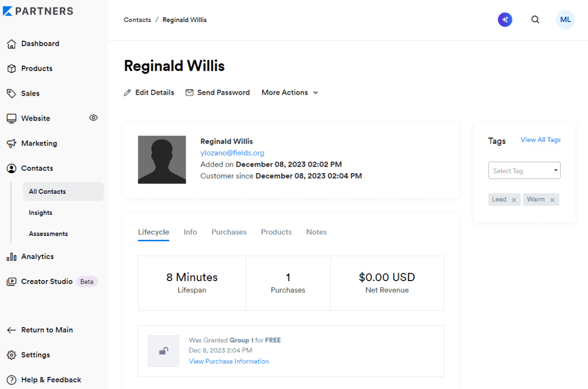Open Settings gear icon in sidebar
The height and width of the screenshot is (389, 588).
coord(11,355)
